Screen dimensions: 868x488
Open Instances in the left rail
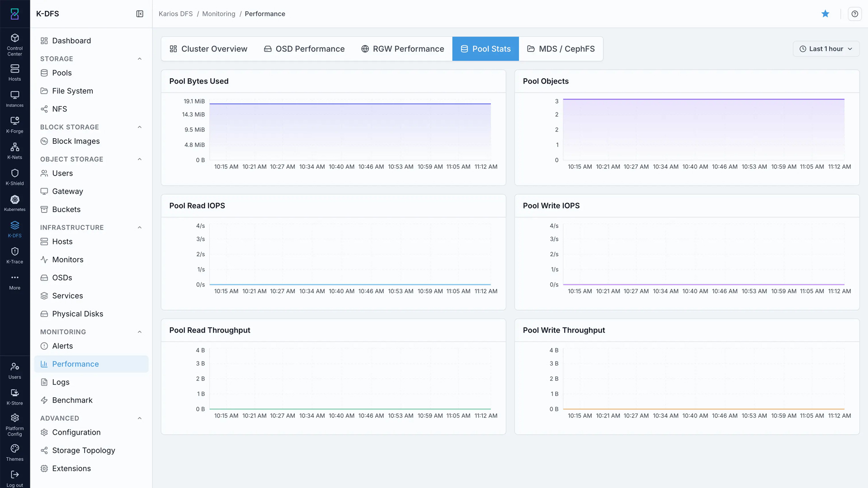coord(14,99)
